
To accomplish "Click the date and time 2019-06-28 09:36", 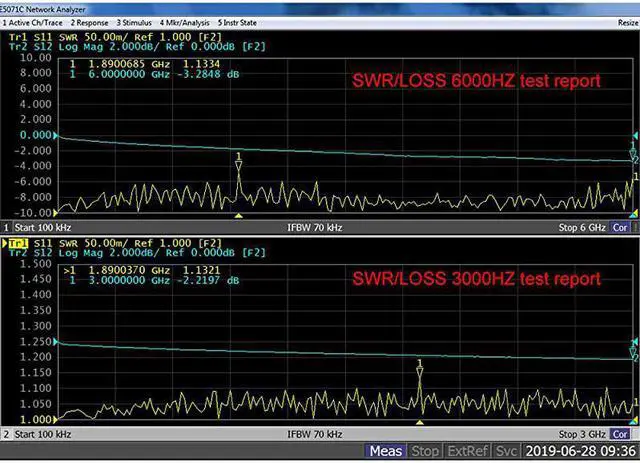I will [580, 451].
